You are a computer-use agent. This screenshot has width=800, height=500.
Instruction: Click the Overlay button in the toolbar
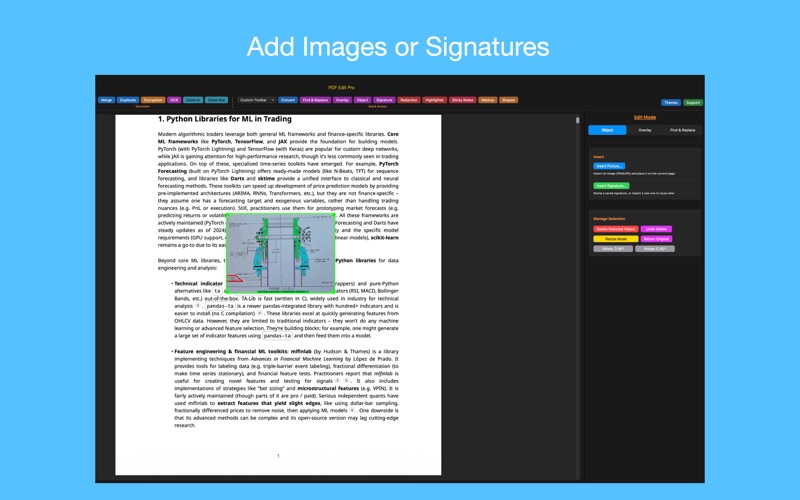coord(342,100)
